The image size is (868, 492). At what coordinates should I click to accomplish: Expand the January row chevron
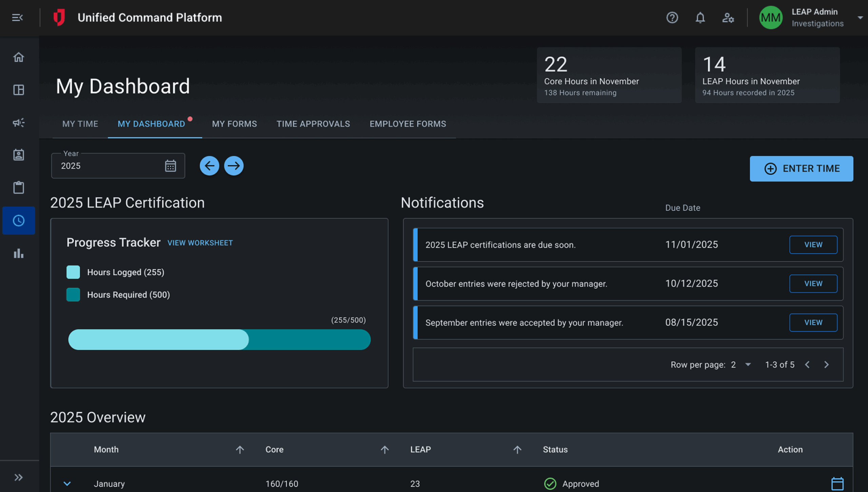(x=67, y=484)
